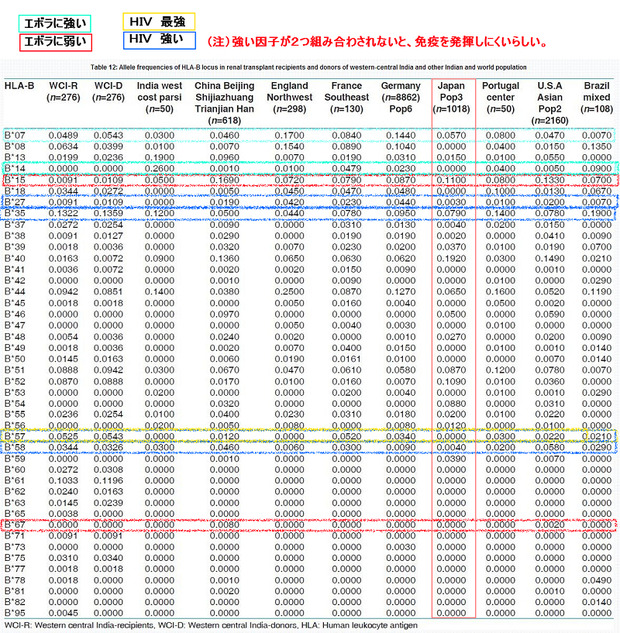Click 0.0045 in the B*95 row
The height and width of the screenshot is (633, 620).
coord(63,613)
